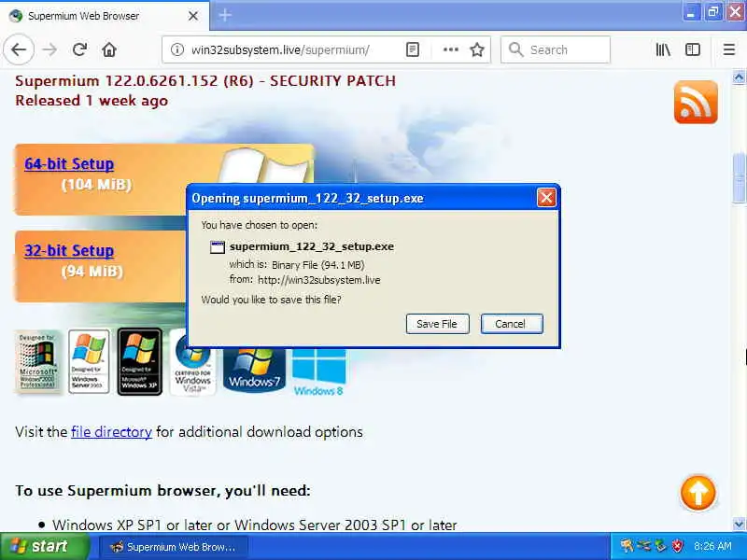Click the Windows XP logo badge
747x560 pixels.
(x=139, y=362)
